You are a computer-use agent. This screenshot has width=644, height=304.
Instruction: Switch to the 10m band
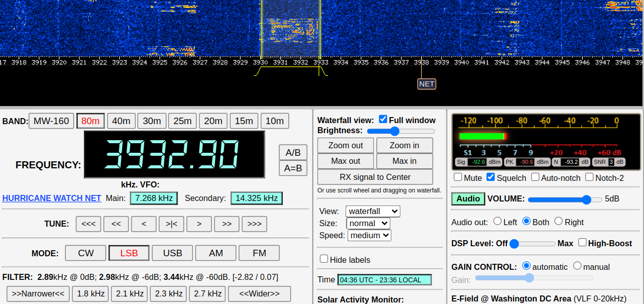coord(275,121)
